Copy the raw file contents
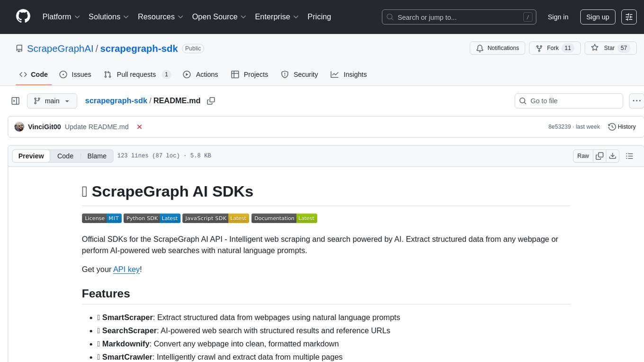 click(599, 156)
